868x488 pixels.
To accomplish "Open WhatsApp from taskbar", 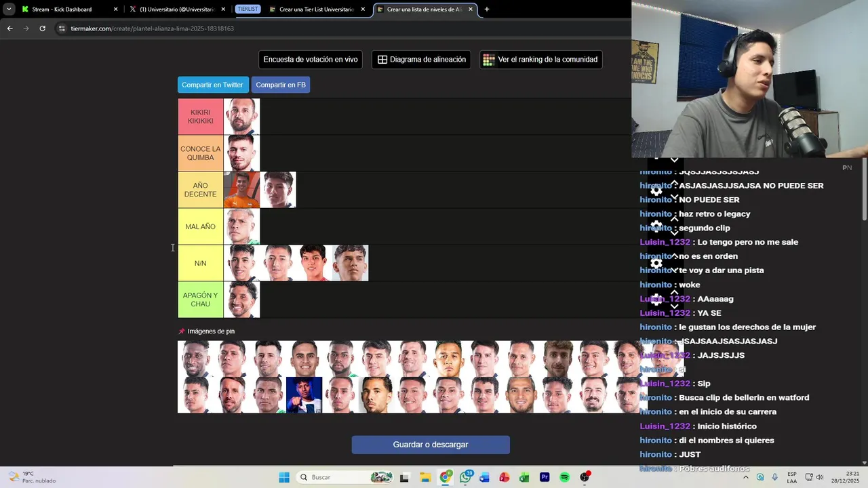I will click(x=465, y=477).
